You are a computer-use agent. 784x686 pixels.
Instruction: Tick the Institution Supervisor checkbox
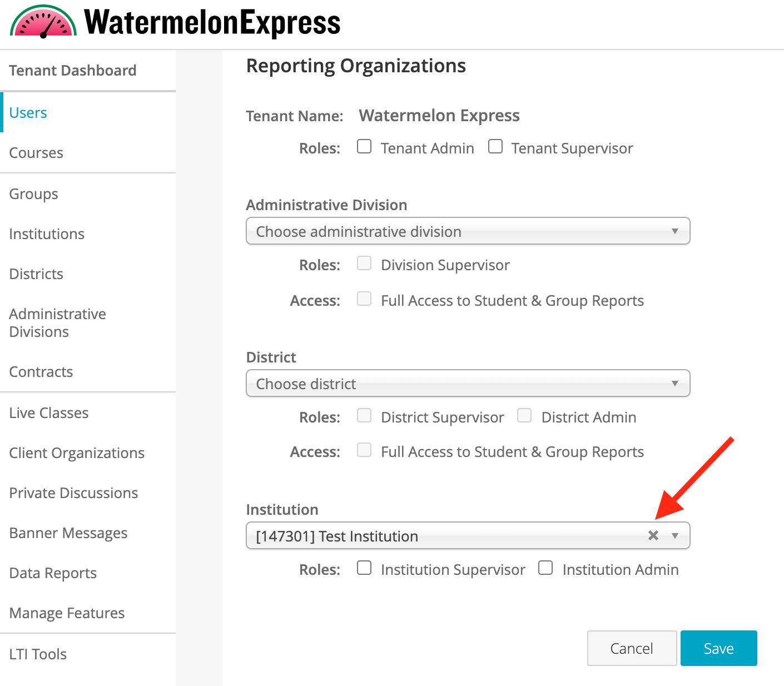click(x=364, y=568)
